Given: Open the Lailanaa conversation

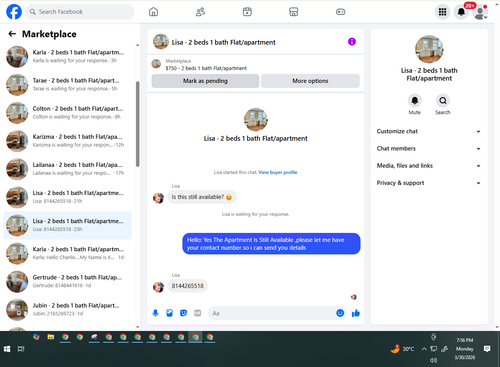Looking at the screenshot, I should pyautogui.click(x=67, y=169).
